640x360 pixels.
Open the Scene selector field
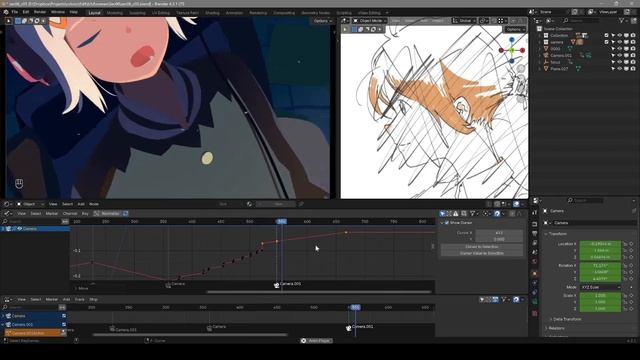click(x=554, y=12)
